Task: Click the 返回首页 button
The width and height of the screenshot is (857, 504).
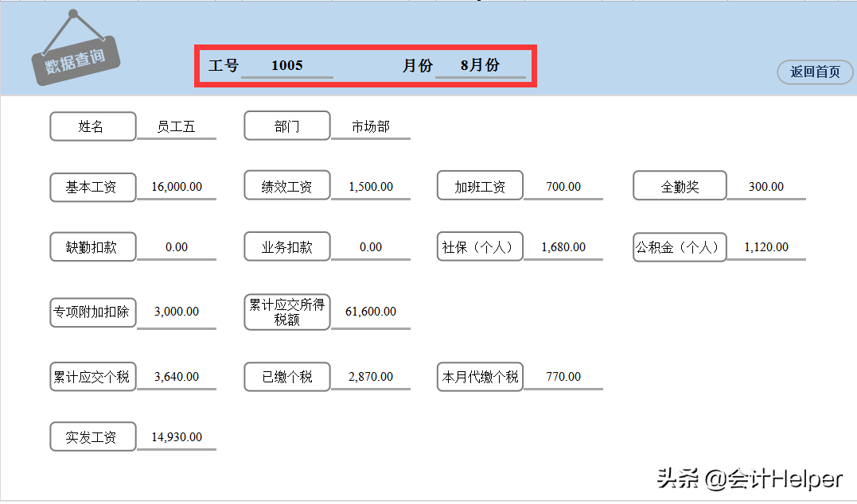Action: 815,72
